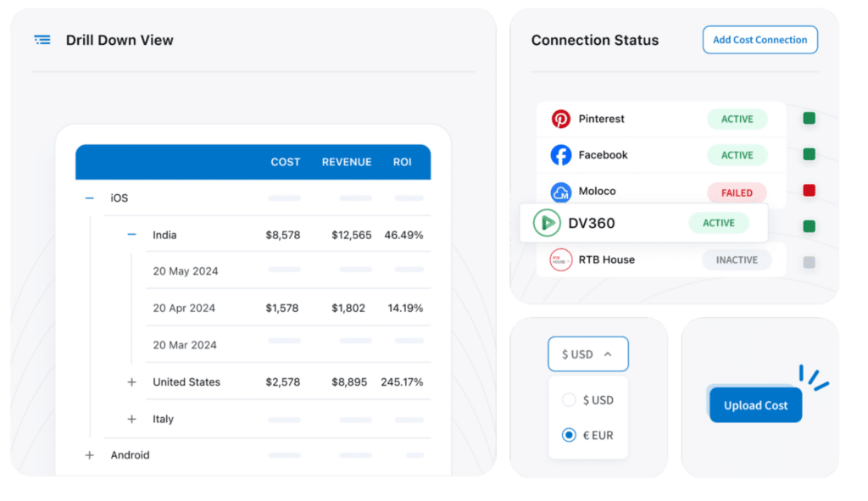Click the green status square beside Pinterest
Screen dimensions: 868x501
coord(809,119)
